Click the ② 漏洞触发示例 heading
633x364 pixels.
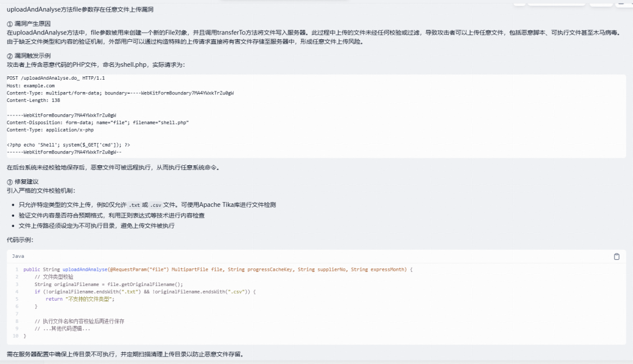[x=29, y=56]
